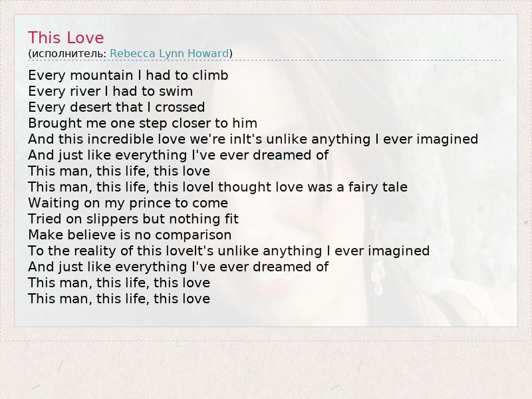Image resolution: width=532 pixels, height=399 pixels.
Task: Select "Tried on slippers but nothing fit"
Action: tap(133, 219)
